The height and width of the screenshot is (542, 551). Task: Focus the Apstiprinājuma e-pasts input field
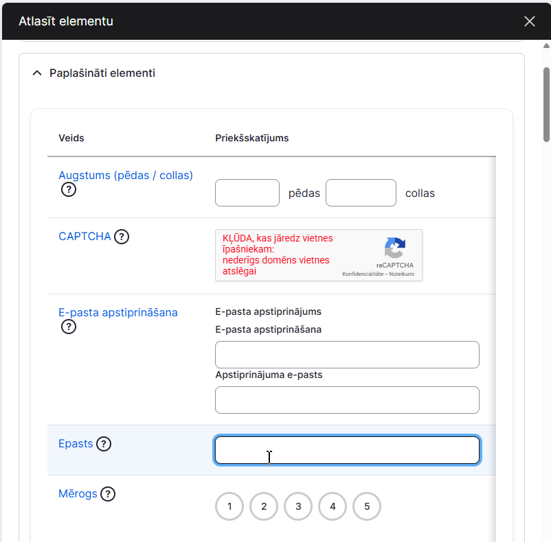(347, 400)
